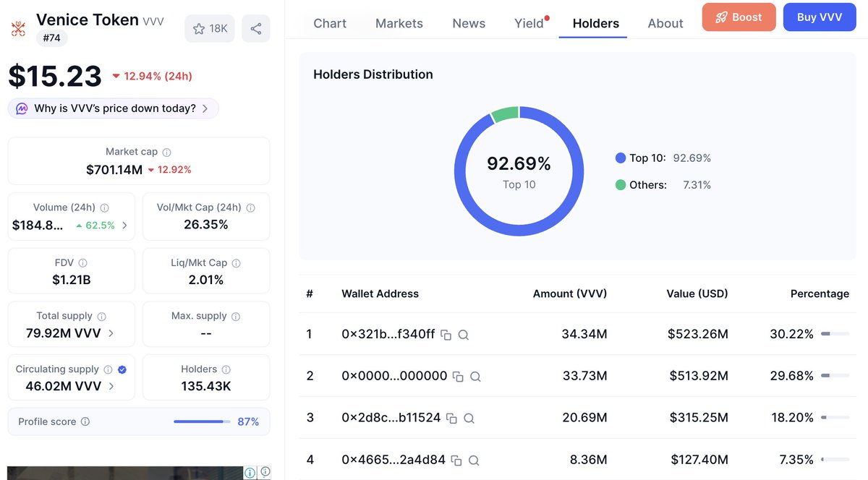
Task: Click the $701.14M market cap value
Action: point(114,170)
